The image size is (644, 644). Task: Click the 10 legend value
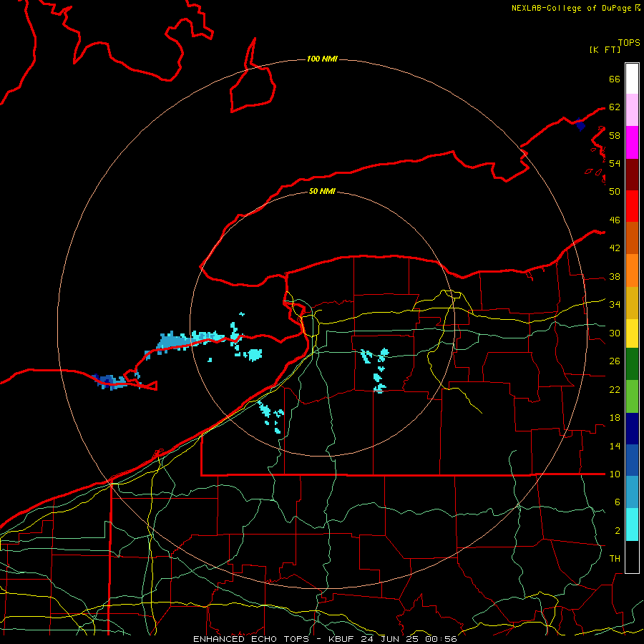click(x=615, y=474)
